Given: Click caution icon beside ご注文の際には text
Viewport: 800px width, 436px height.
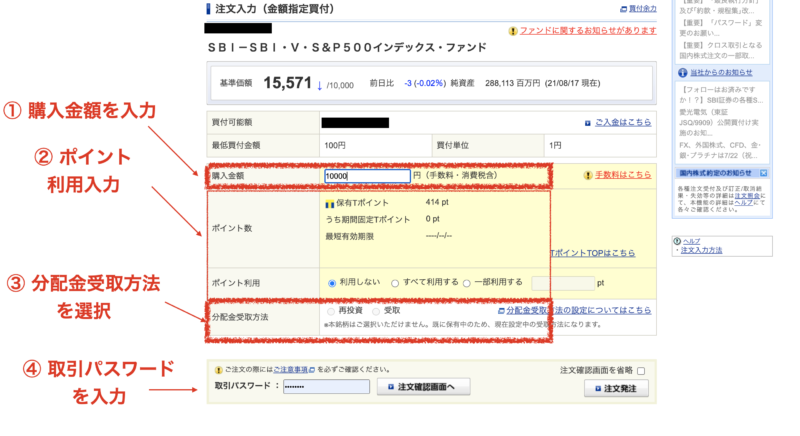Looking at the screenshot, I should pyautogui.click(x=219, y=370).
